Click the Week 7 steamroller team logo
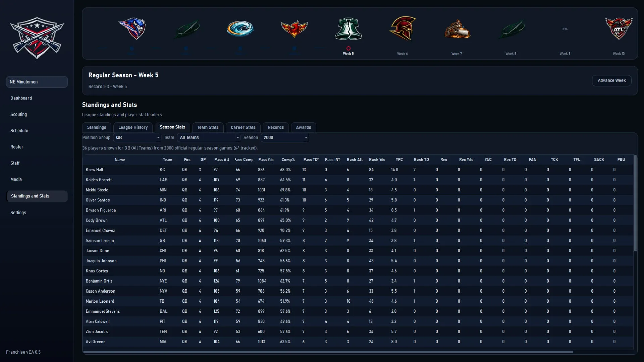The width and height of the screenshot is (644, 362). click(457, 29)
